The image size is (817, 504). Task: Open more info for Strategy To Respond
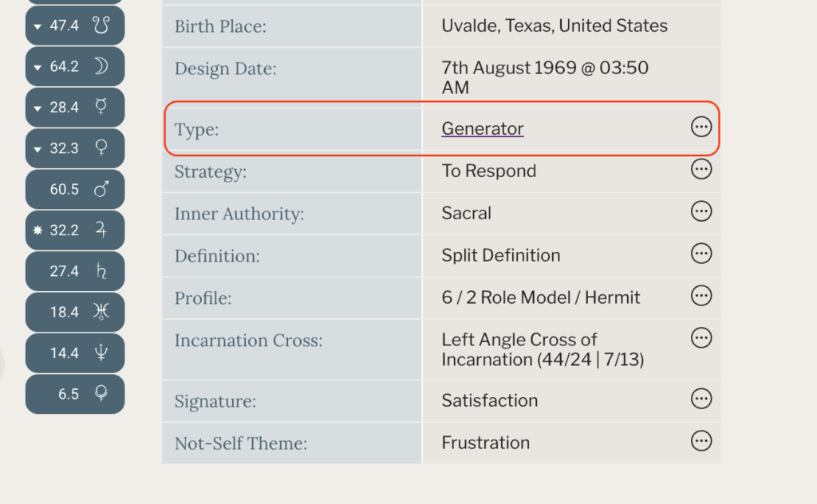click(701, 169)
